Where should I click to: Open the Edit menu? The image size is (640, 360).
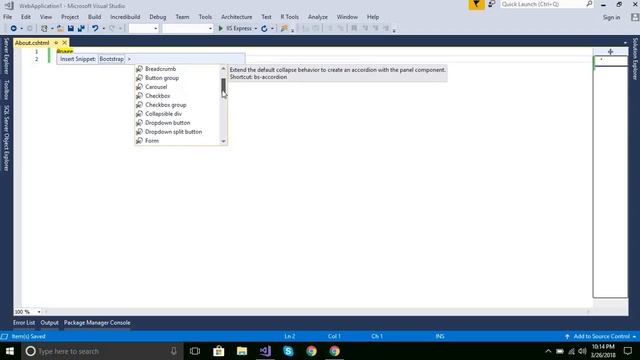point(26,17)
